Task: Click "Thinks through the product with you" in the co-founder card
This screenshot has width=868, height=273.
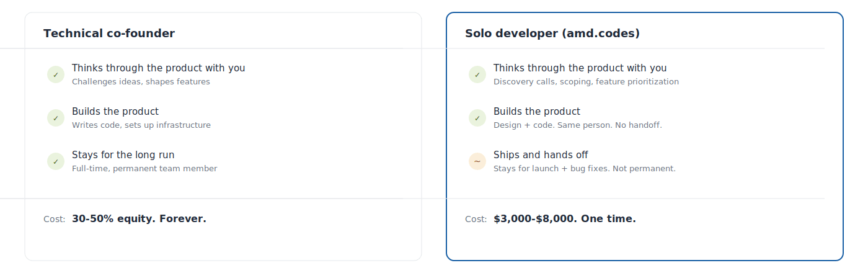Action: coord(159,68)
